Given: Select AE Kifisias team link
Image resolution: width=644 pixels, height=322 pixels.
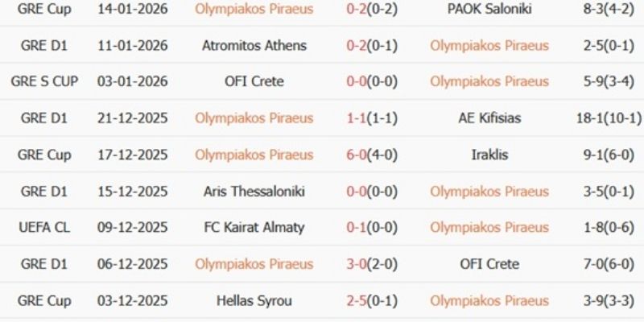Looking at the screenshot, I should [x=489, y=118].
